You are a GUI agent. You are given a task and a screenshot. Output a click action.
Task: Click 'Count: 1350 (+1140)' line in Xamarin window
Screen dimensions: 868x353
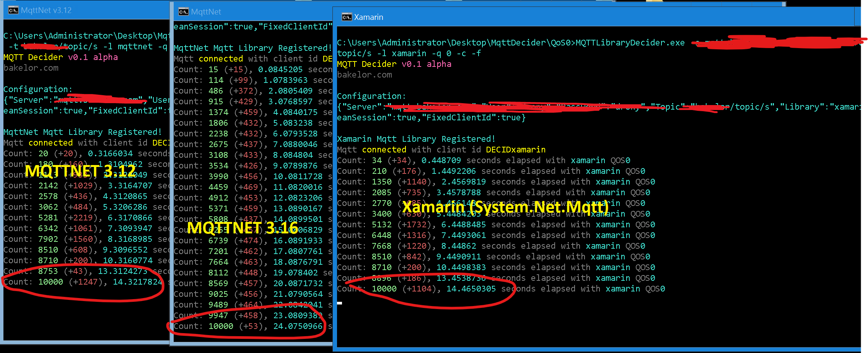[x=496, y=182]
